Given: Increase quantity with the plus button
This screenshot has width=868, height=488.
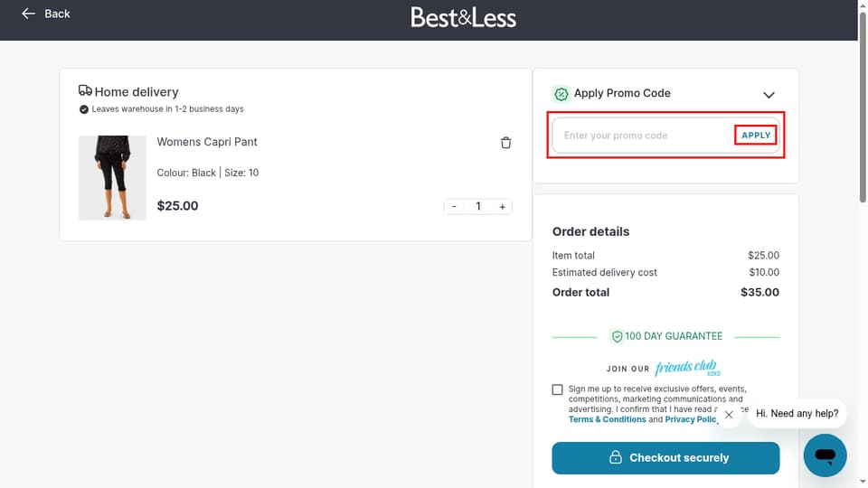Looking at the screenshot, I should coord(502,206).
